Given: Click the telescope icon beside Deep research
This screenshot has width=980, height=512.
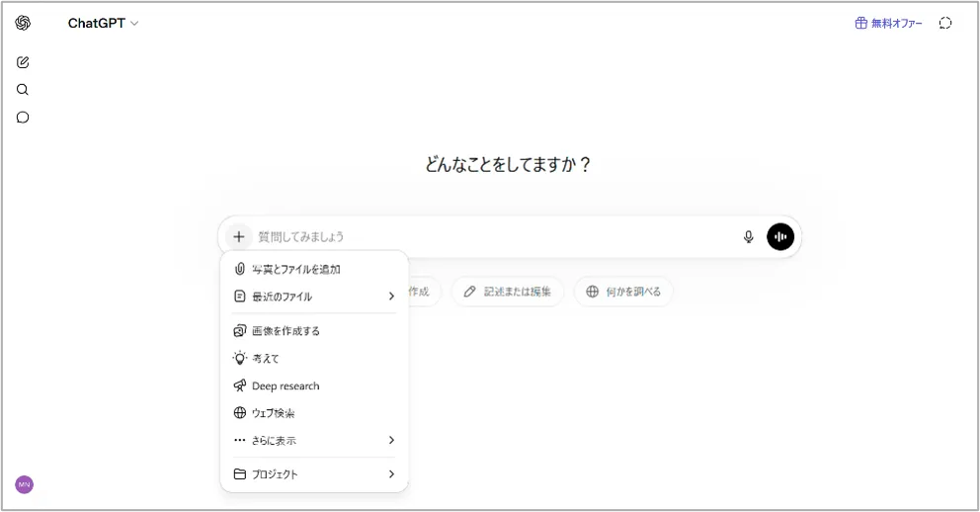Looking at the screenshot, I should pos(239,385).
